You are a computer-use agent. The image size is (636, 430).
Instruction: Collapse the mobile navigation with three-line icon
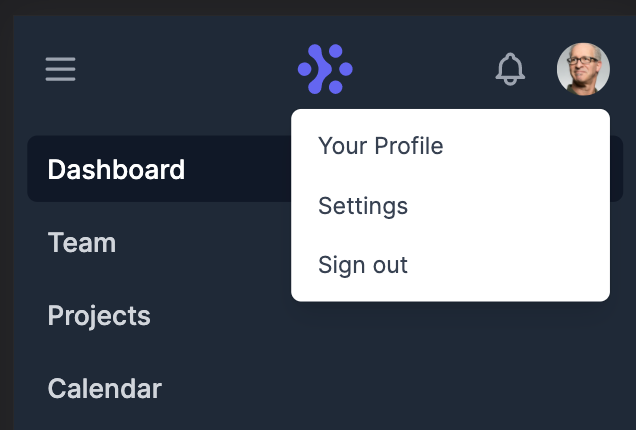pyautogui.click(x=60, y=69)
